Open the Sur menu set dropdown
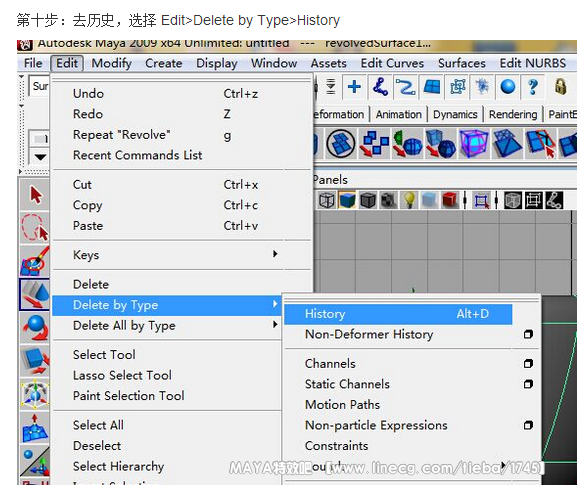This screenshot has width=579, height=485. click(40, 86)
